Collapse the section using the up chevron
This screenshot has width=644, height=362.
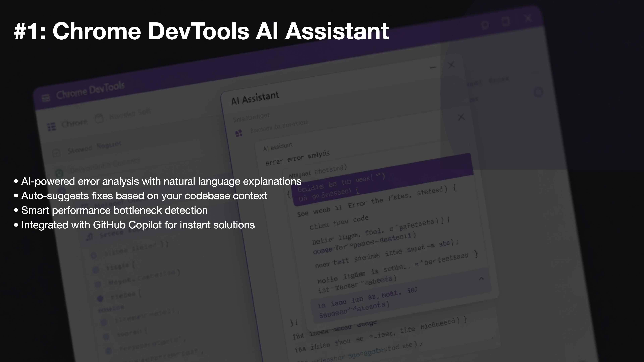tap(481, 279)
